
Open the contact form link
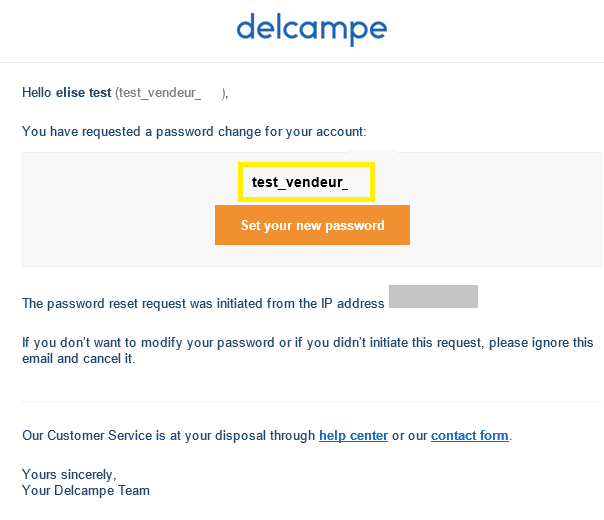470,436
